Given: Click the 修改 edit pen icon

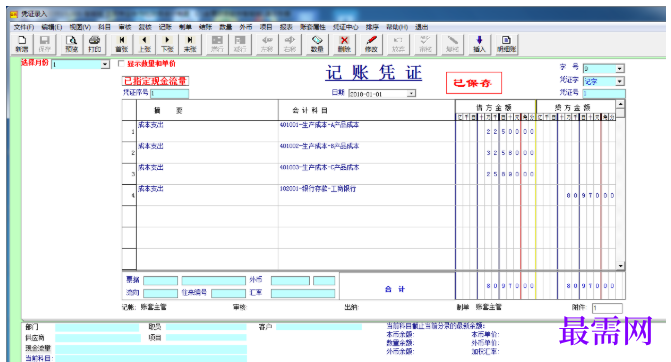Looking at the screenshot, I should (x=371, y=44).
